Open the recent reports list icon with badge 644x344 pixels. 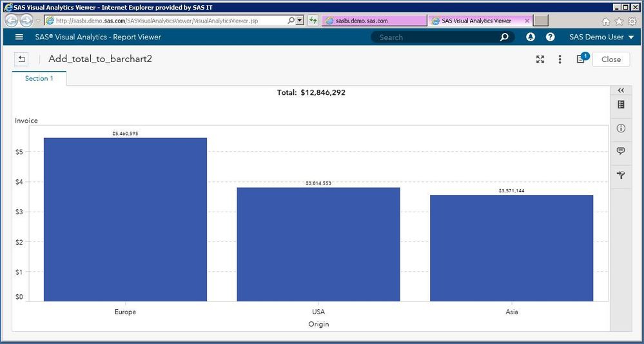[581, 58]
